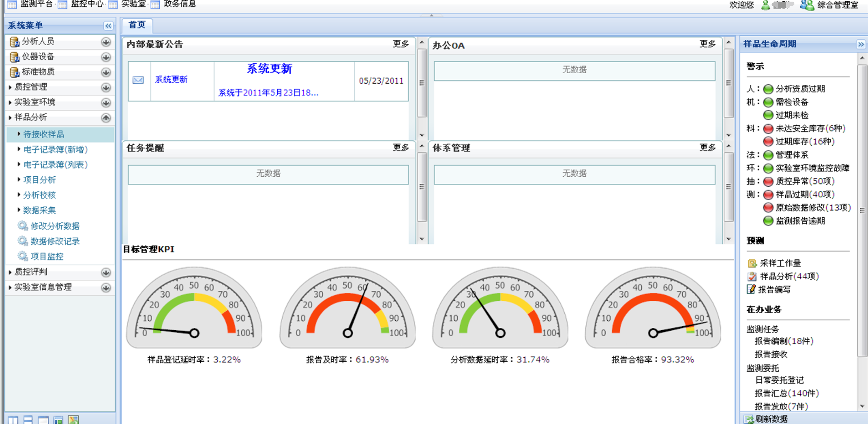
Task: Click the 报告编写 pencil icon
Action: (751, 289)
